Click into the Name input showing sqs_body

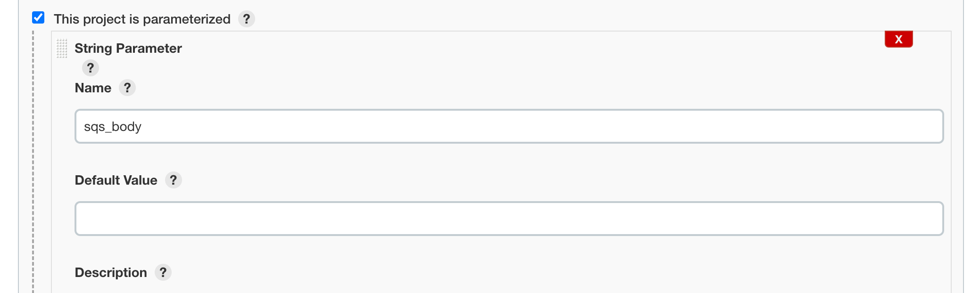point(283,126)
